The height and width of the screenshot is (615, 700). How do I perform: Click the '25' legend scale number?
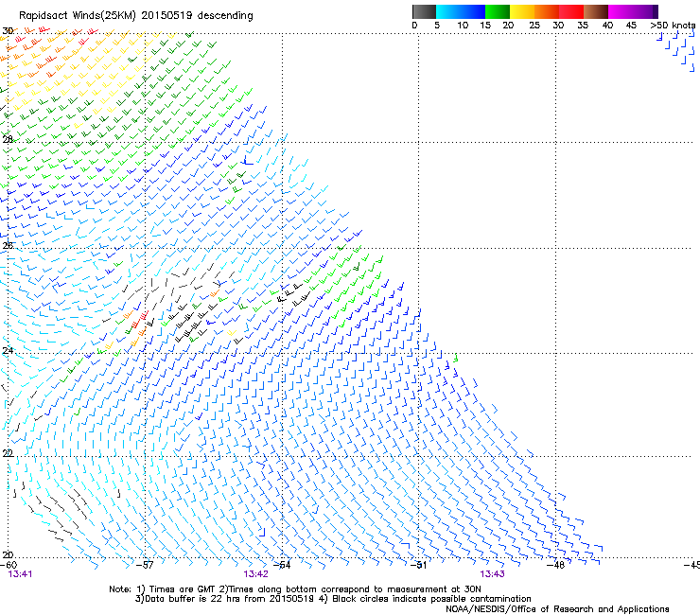(534, 26)
